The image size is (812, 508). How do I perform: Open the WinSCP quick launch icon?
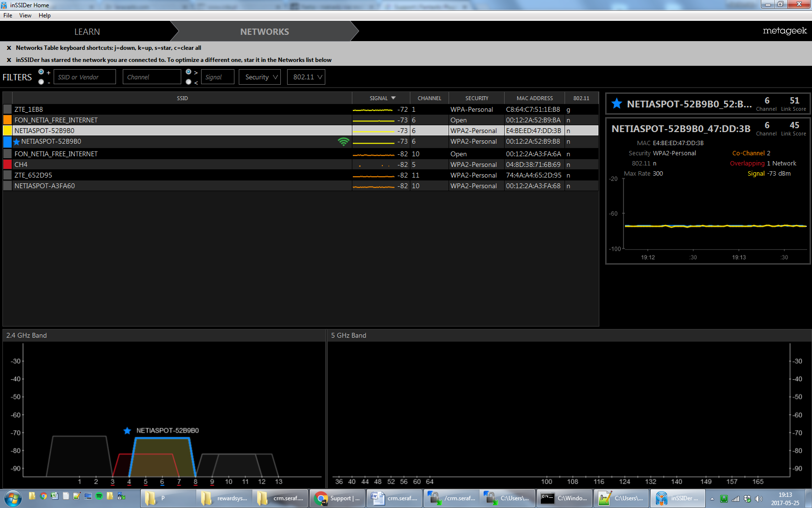click(x=121, y=496)
